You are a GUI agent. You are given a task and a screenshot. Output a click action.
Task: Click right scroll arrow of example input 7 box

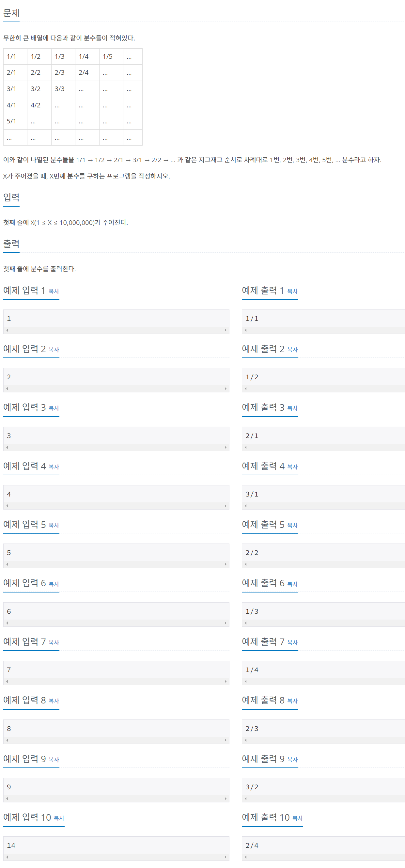click(226, 681)
